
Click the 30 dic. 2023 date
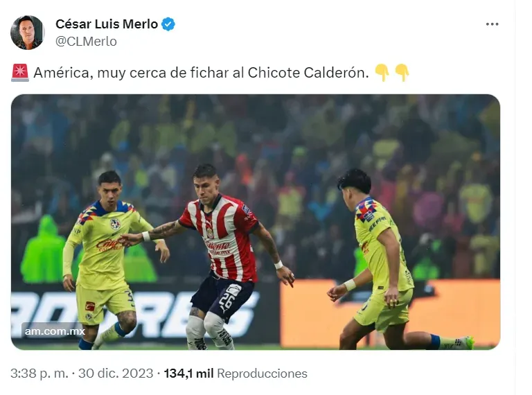(x=116, y=374)
